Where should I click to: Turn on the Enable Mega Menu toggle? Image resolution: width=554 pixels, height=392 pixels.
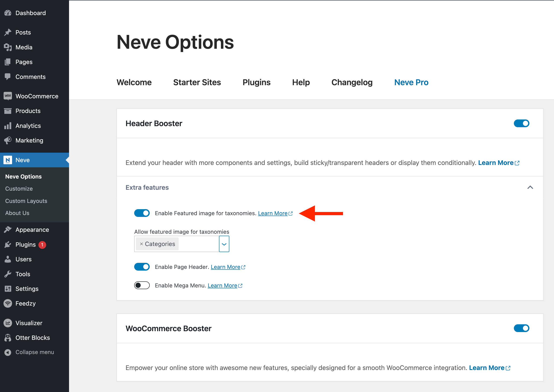tap(142, 285)
